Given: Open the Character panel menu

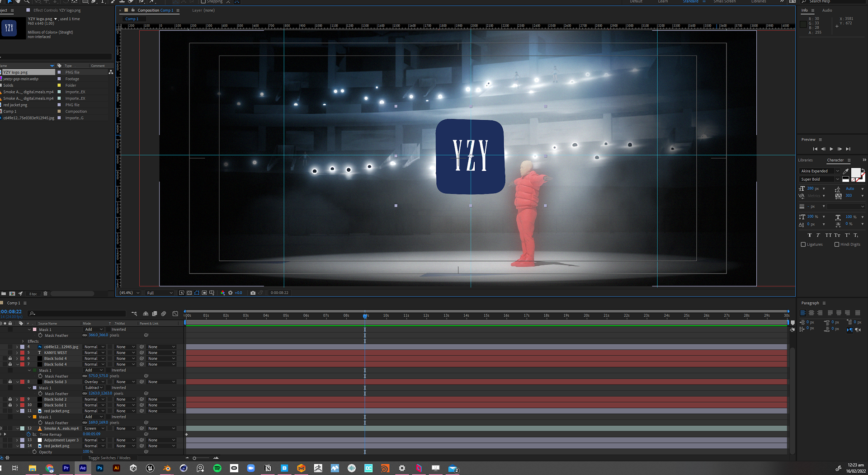Looking at the screenshot, I should [849, 160].
